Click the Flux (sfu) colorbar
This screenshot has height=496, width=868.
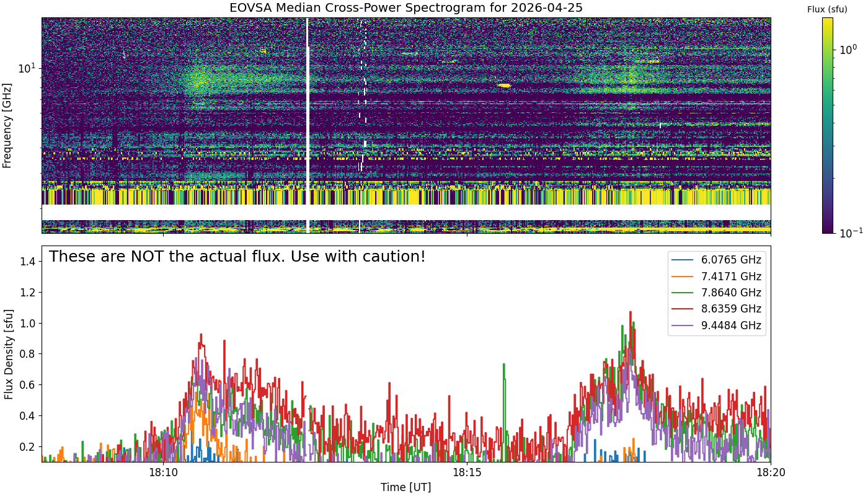[827, 125]
